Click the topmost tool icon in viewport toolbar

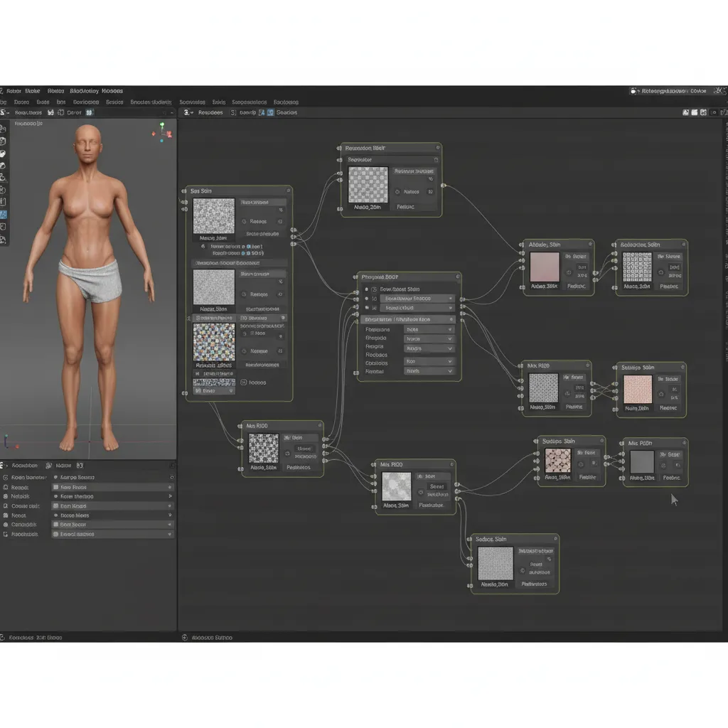pyautogui.click(x=4, y=128)
